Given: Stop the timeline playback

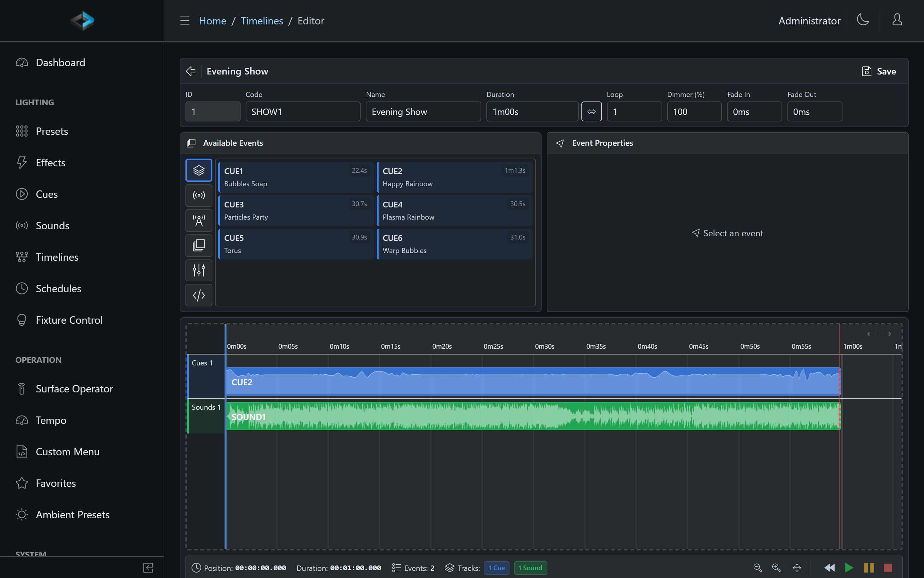Looking at the screenshot, I should pyautogui.click(x=888, y=568).
